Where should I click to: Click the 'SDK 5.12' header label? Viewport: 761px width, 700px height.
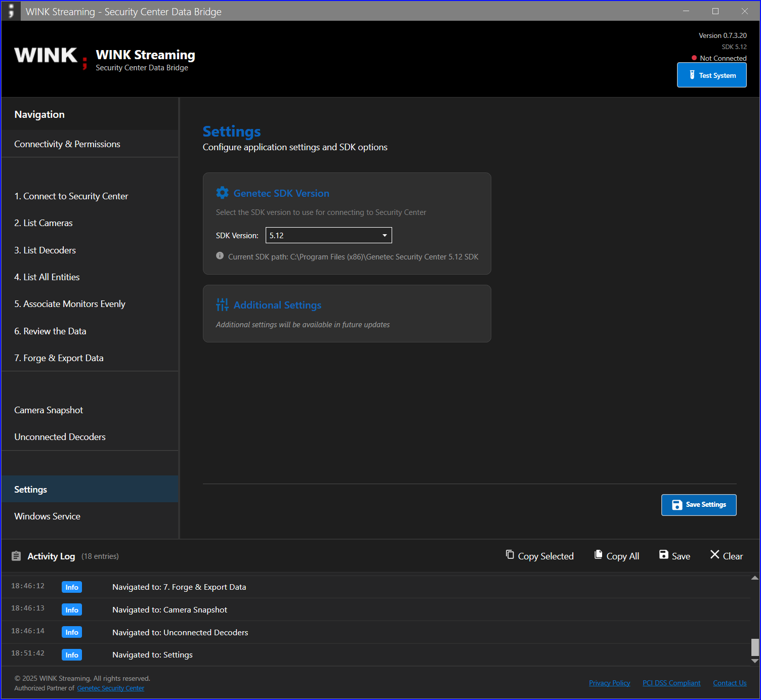pyautogui.click(x=734, y=47)
